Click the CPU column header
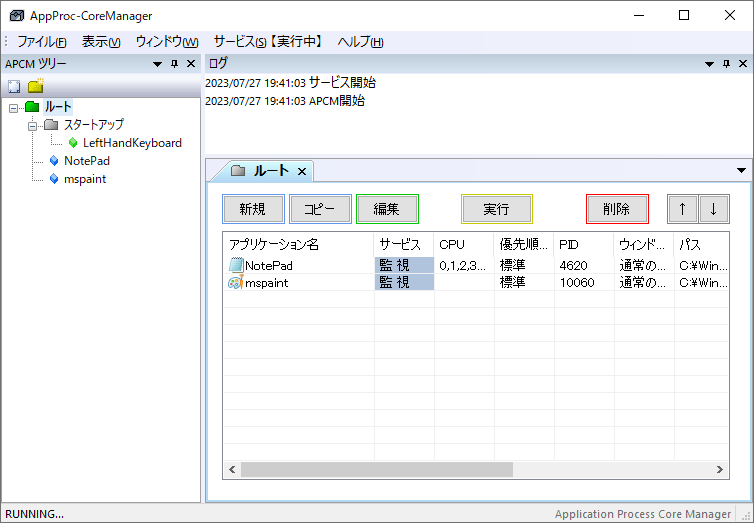This screenshot has width=754, height=523. pos(463,244)
